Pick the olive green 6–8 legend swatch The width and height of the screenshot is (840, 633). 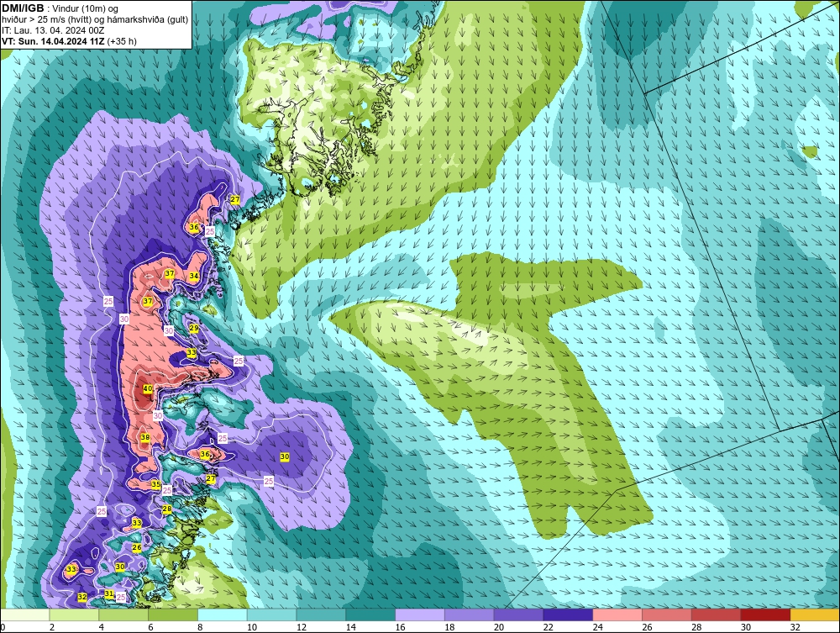(x=173, y=615)
